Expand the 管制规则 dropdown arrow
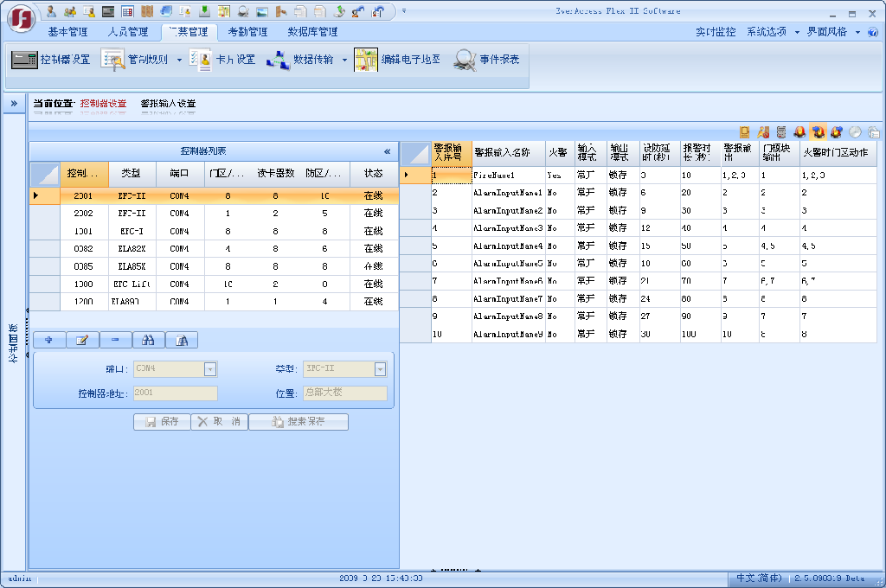 coord(179,60)
